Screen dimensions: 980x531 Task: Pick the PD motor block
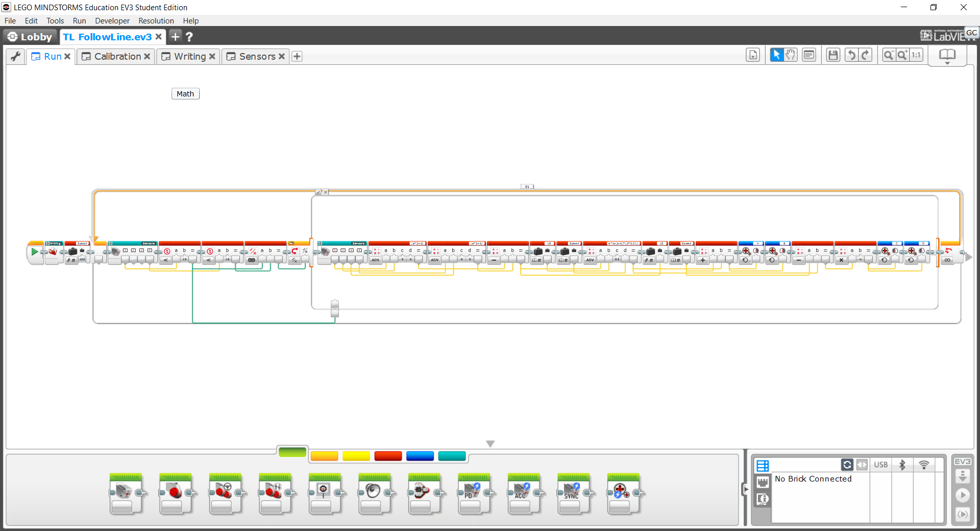pos(474,493)
